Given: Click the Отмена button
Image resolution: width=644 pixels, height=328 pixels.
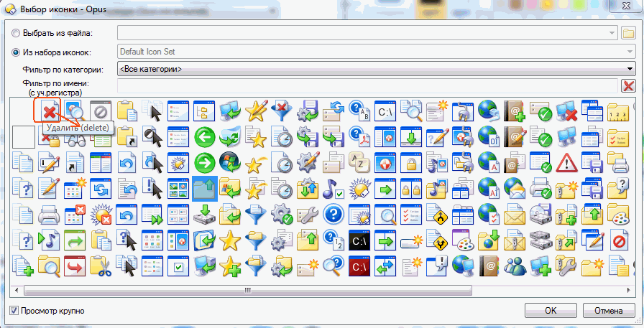Looking at the screenshot, I should pyautogui.click(x=608, y=310).
